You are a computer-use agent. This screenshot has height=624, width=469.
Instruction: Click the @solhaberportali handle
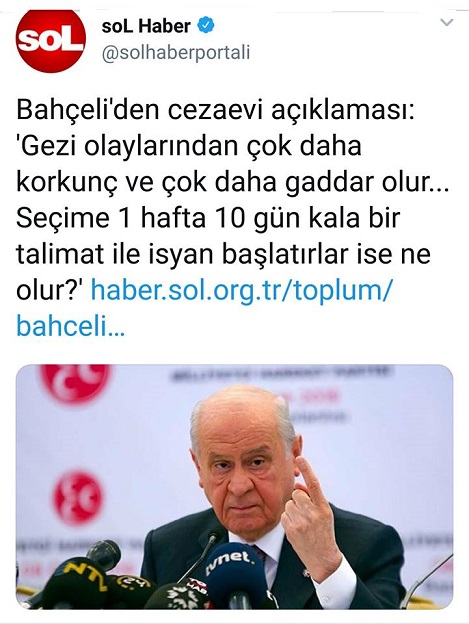pos(176,53)
